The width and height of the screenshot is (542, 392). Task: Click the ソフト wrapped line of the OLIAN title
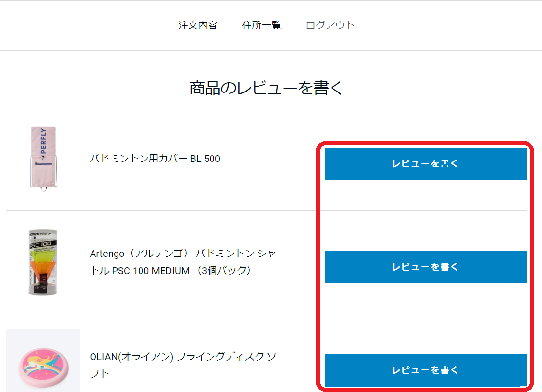99,373
